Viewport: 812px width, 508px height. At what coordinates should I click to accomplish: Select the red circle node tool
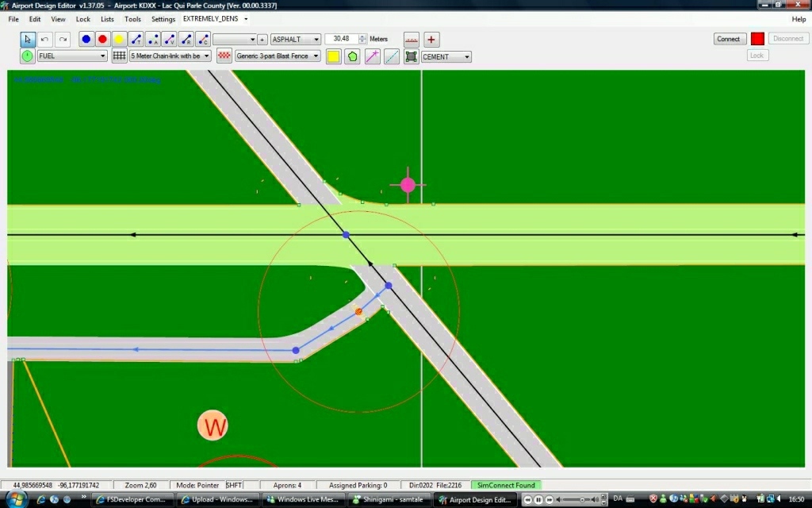pos(102,39)
